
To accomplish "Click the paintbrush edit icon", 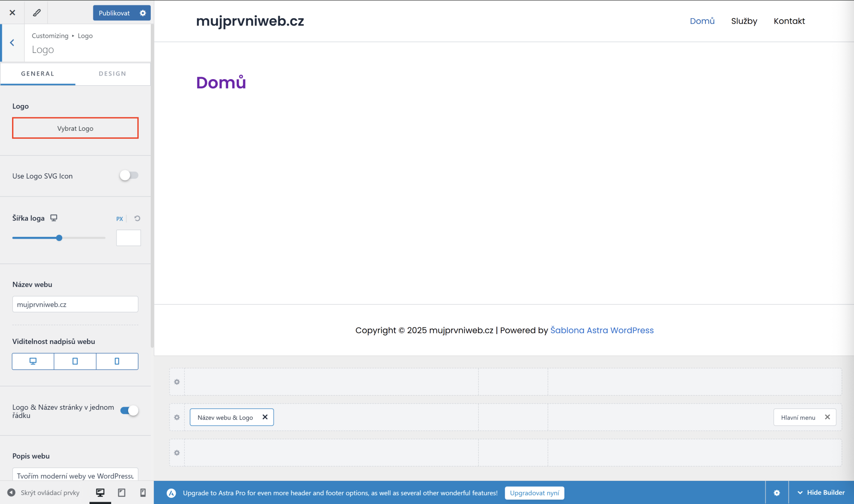I will click(37, 12).
